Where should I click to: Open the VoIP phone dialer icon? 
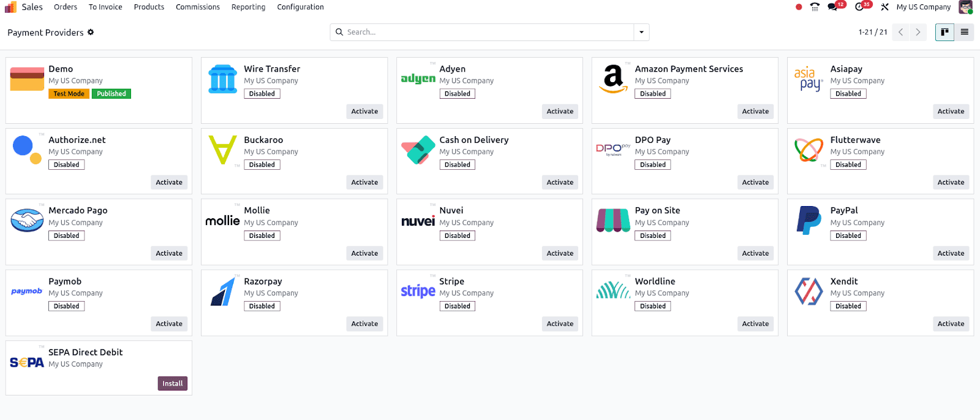(x=815, y=7)
